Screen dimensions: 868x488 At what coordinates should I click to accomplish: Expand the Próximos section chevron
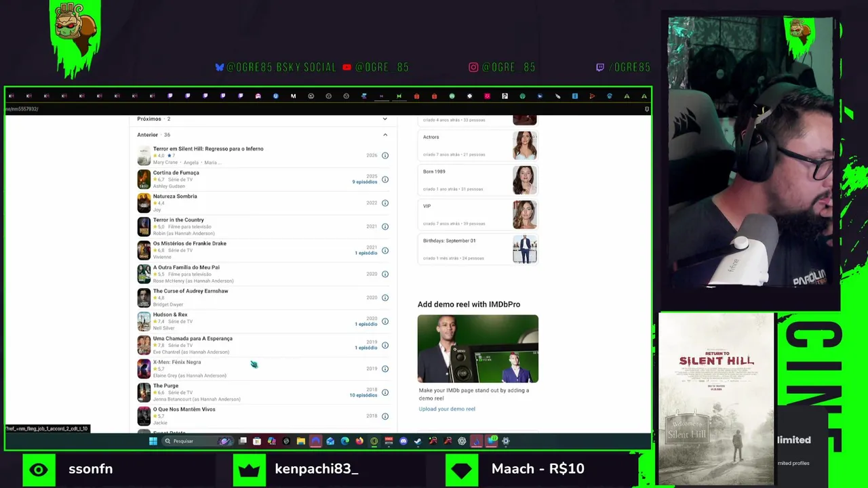[385, 119]
